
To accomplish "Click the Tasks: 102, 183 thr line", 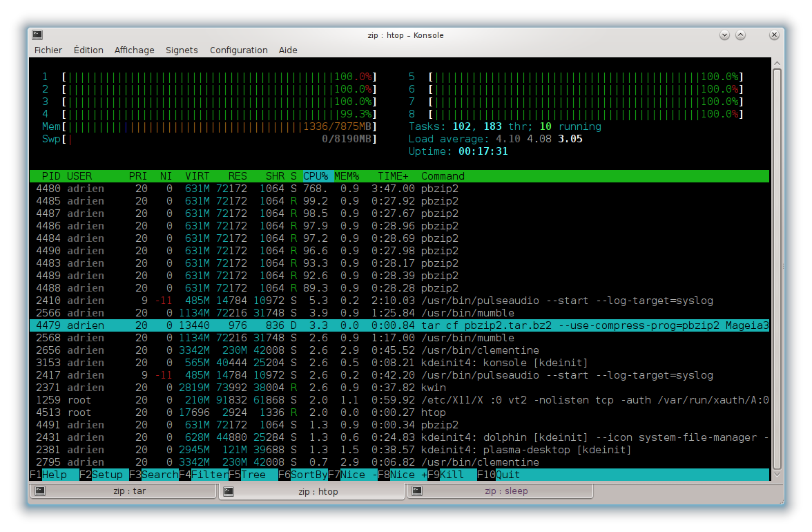I will [505, 126].
